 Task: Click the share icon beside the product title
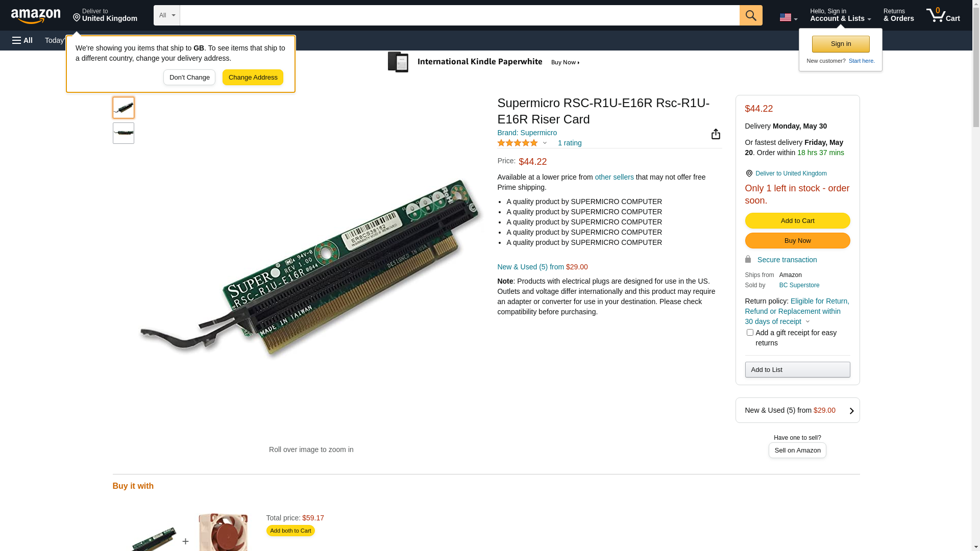716,134
